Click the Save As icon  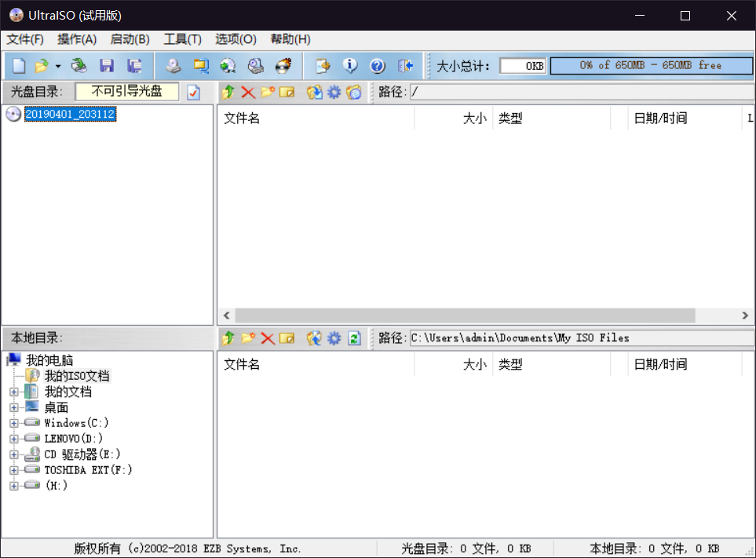pyautogui.click(x=134, y=66)
